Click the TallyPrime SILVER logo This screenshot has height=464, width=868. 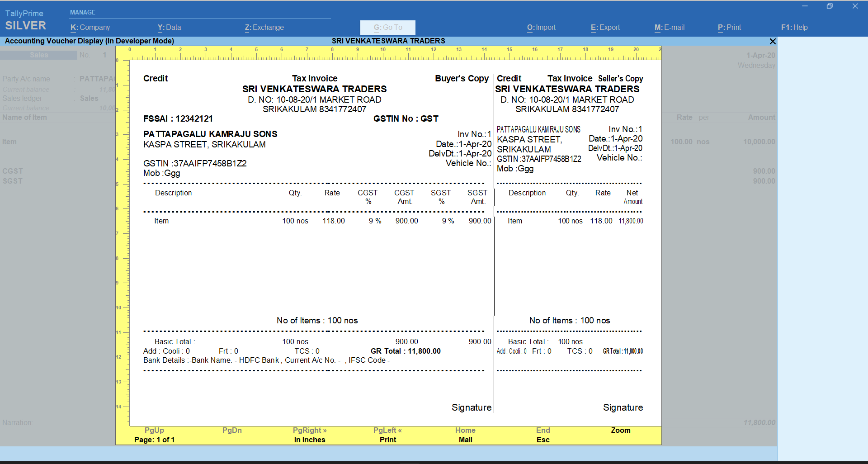[x=26, y=20]
